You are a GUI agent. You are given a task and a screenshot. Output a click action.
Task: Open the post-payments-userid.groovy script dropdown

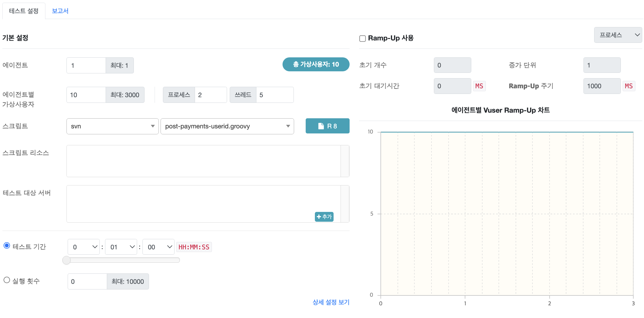point(227,126)
